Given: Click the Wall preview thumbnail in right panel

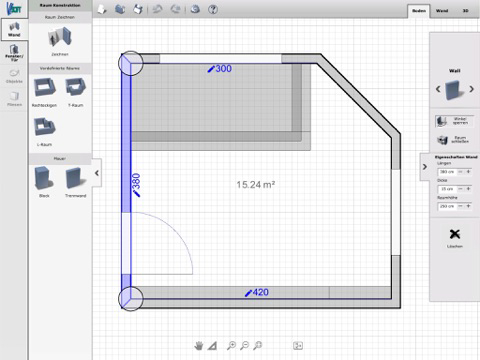Looking at the screenshot, I should click(455, 89).
